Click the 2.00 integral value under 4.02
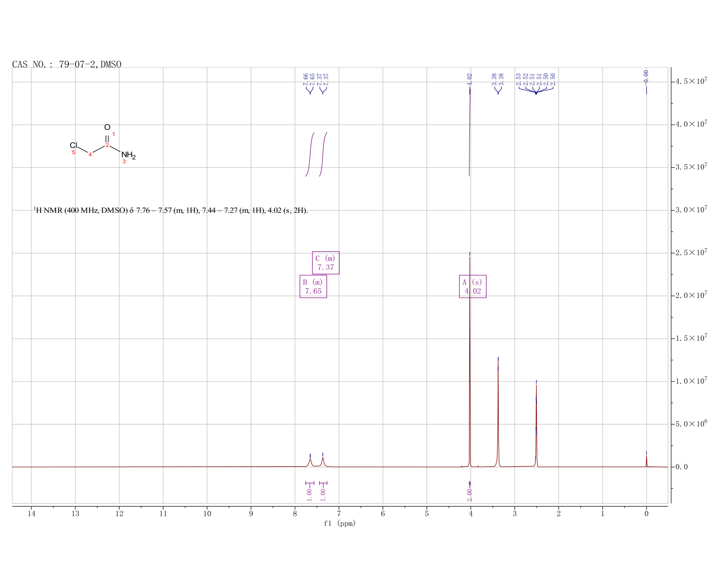This screenshot has width=728, height=563. [x=469, y=495]
